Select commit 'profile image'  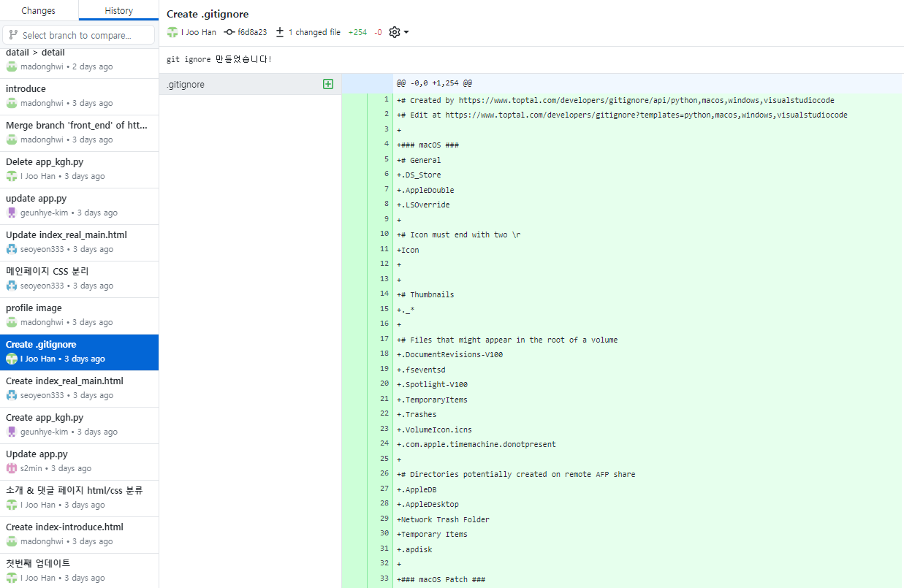tap(79, 316)
